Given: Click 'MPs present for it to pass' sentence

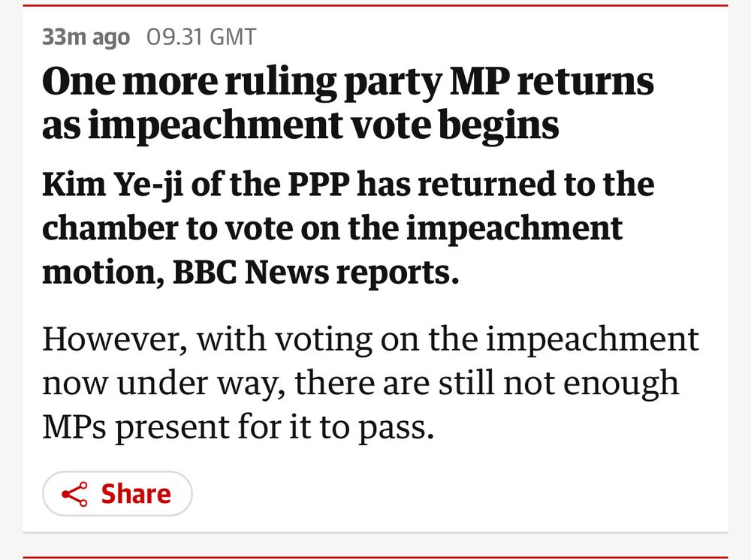Looking at the screenshot, I should pos(238,427).
